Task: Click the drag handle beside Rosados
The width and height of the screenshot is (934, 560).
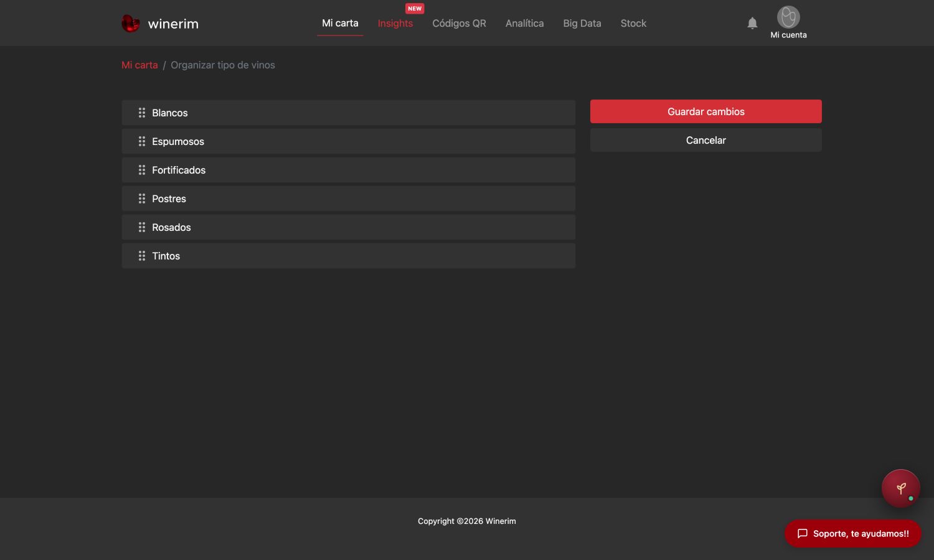Action: point(142,227)
